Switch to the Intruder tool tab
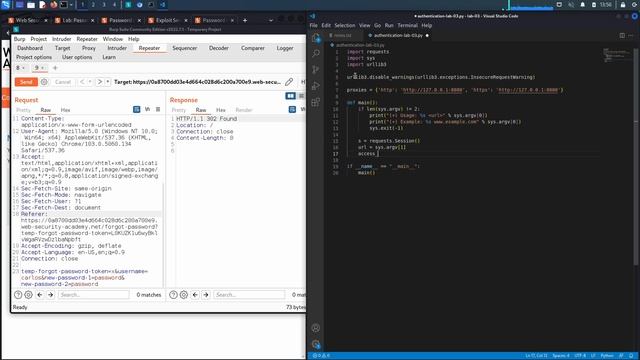Viewport: 640px width, 360px height. 117,48
